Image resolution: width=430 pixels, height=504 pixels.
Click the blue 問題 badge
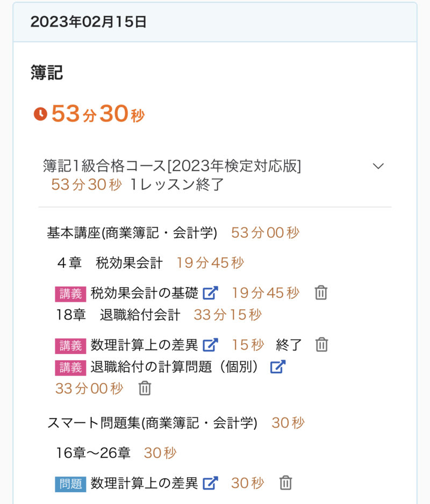tap(70, 484)
